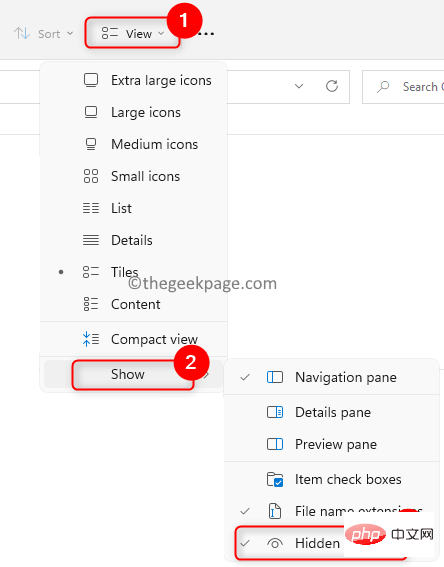Click the Show submenu arrow chevron
The height and width of the screenshot is (567, 444).
[x=207, y=375]
